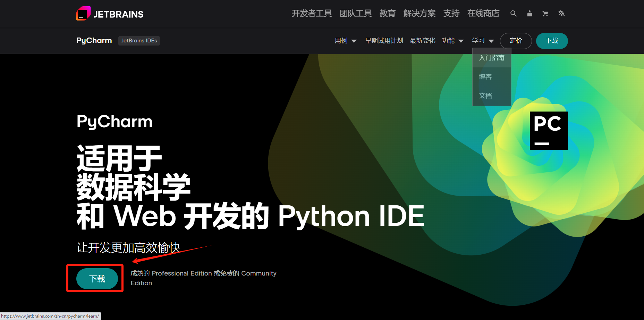
Task: Open 解决方案 menu
Action: [420, 14]
